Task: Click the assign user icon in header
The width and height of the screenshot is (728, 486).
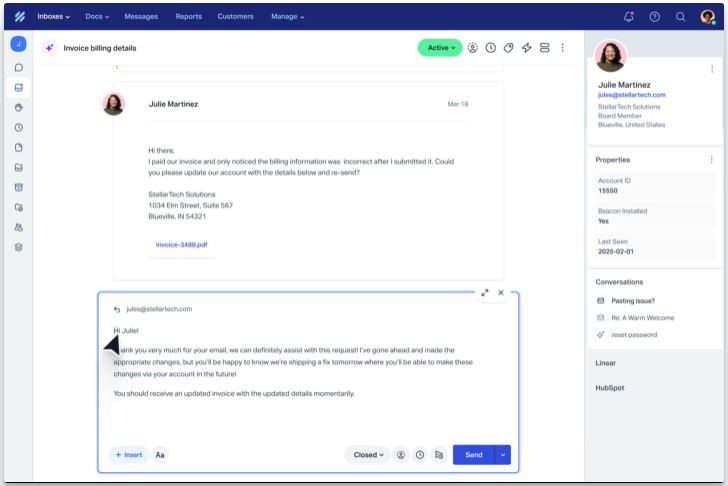Action: tap(473, 48)
